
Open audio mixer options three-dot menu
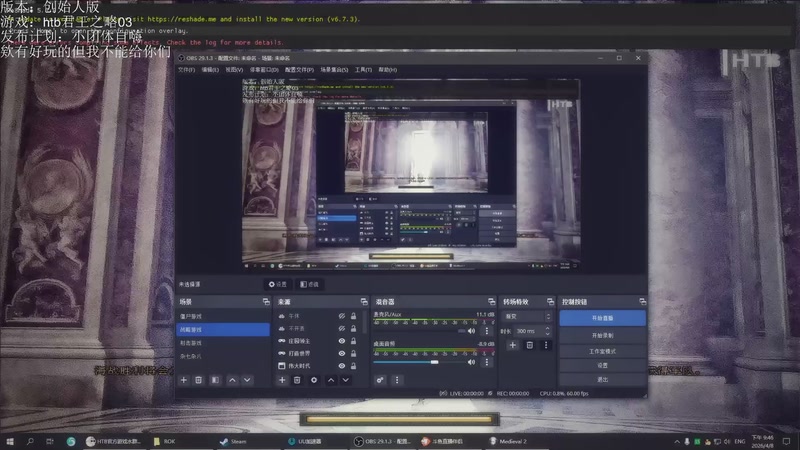397,380
